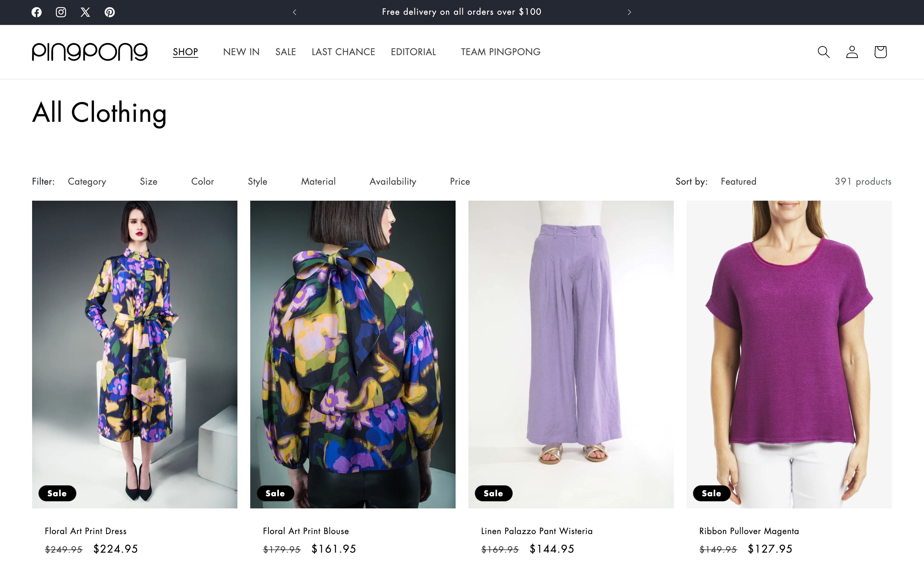Open the Pinterest social icon
This screenshot has height=577, width=924.
110,12
